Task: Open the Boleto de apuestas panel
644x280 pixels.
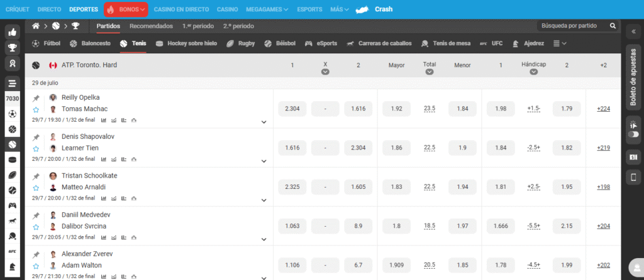Action: 633,77
